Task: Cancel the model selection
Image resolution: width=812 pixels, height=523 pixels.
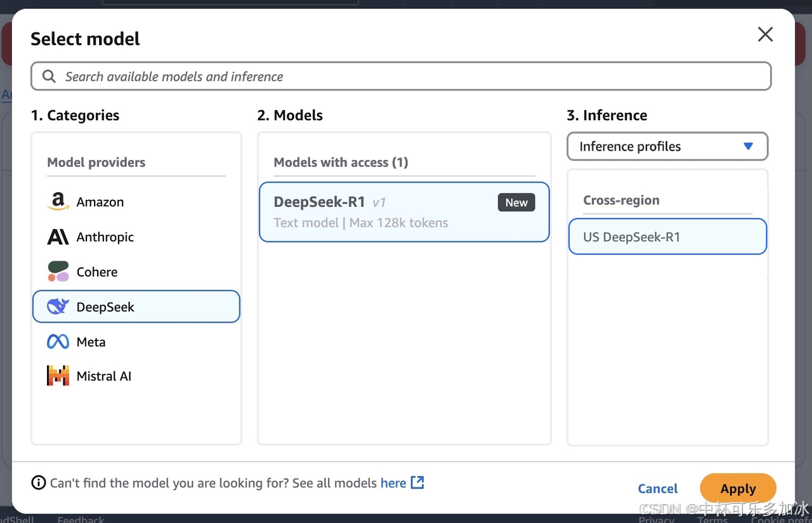Action: 658,488
